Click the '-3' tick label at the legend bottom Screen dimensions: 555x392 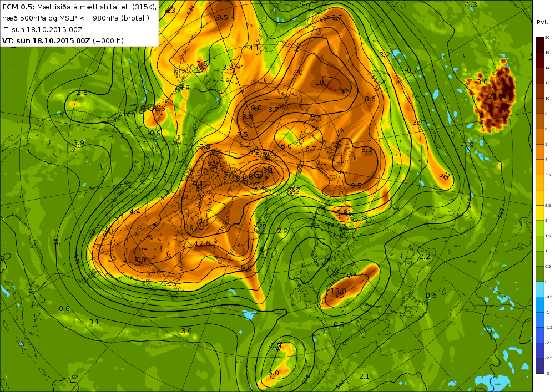(x=547, y=373)
